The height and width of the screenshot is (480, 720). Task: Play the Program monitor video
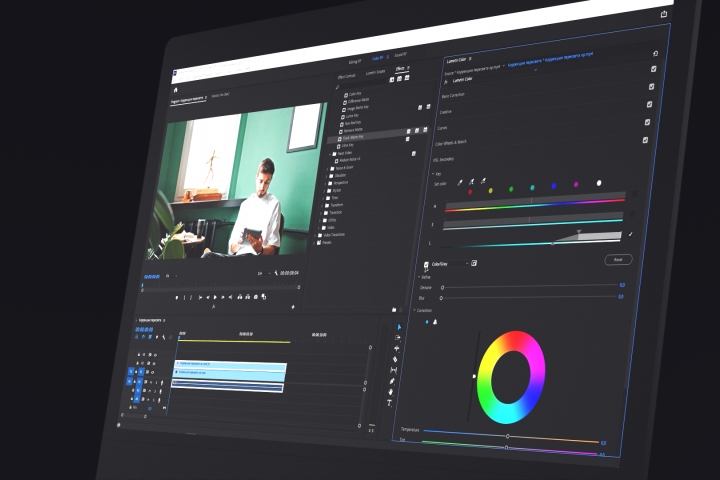pos(215,297)
